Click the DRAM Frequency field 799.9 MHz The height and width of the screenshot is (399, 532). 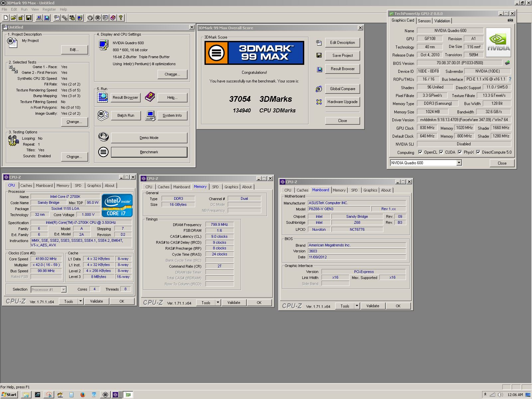click(x=219, y=224)
